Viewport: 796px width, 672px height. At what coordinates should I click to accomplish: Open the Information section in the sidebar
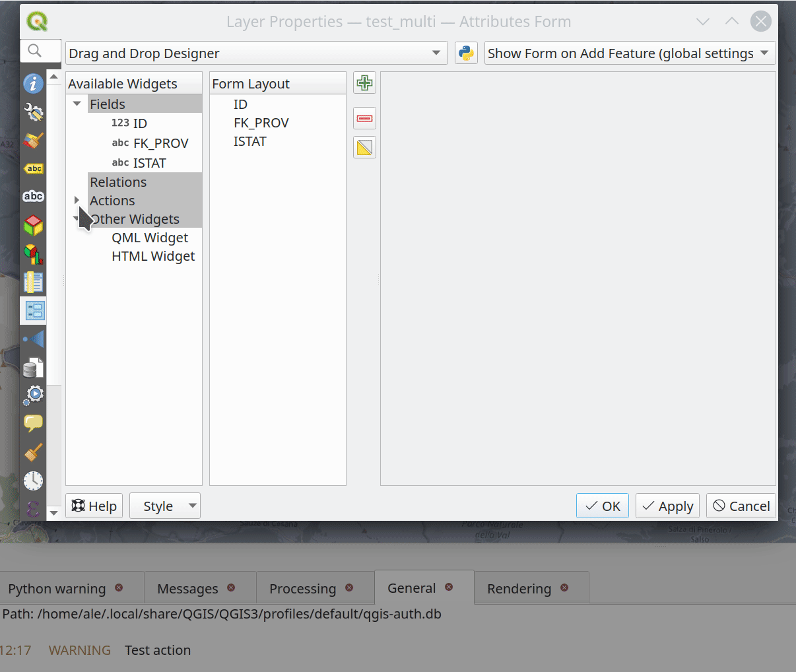pyautogui.click(x=33, y=84)
